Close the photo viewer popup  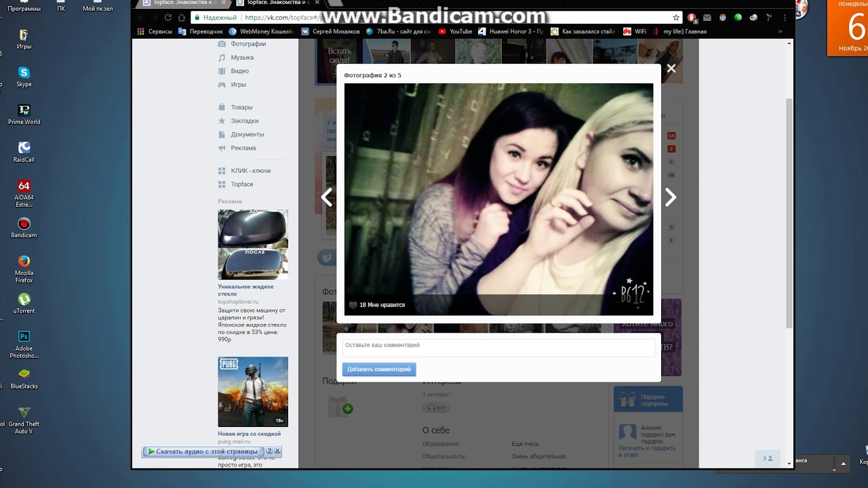tap(671, 68)
